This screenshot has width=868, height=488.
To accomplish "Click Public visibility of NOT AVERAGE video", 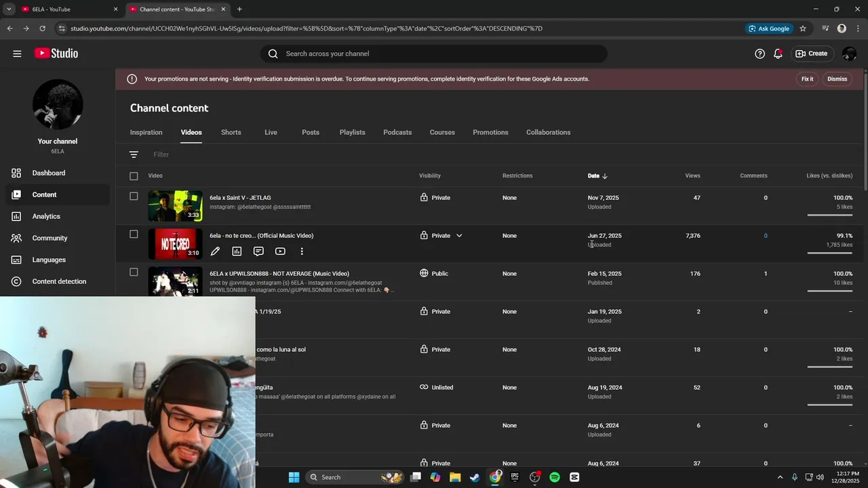I will coord(434,274).
